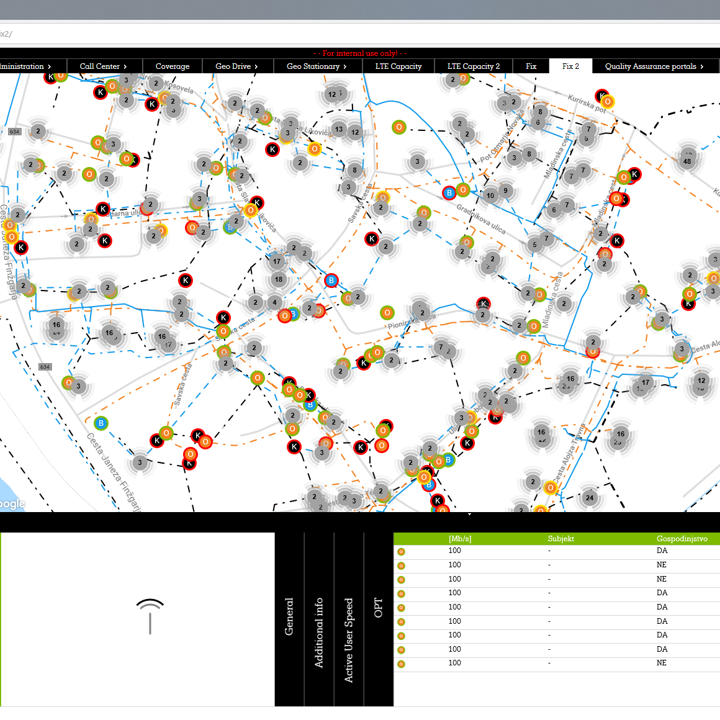Click the cluster marker numbered 48
Screen dimensions: 720x720
coord(687,160)
